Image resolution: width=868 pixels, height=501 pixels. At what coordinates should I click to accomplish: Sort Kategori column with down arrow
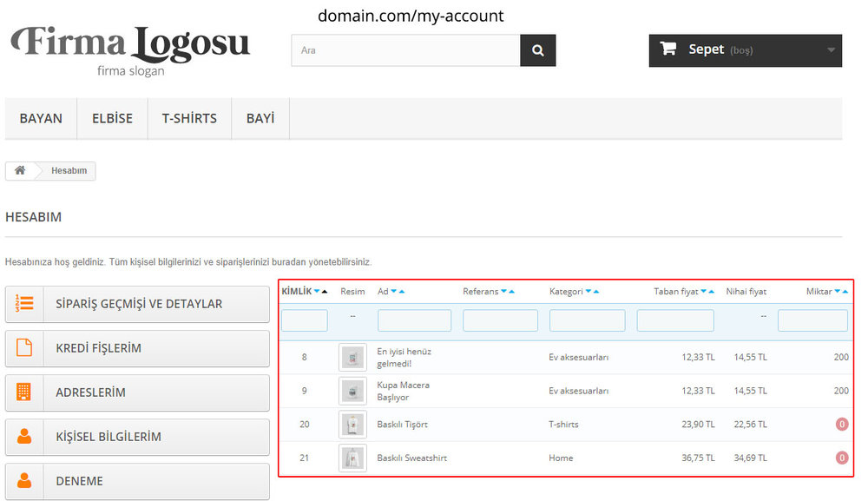point(589,291)
